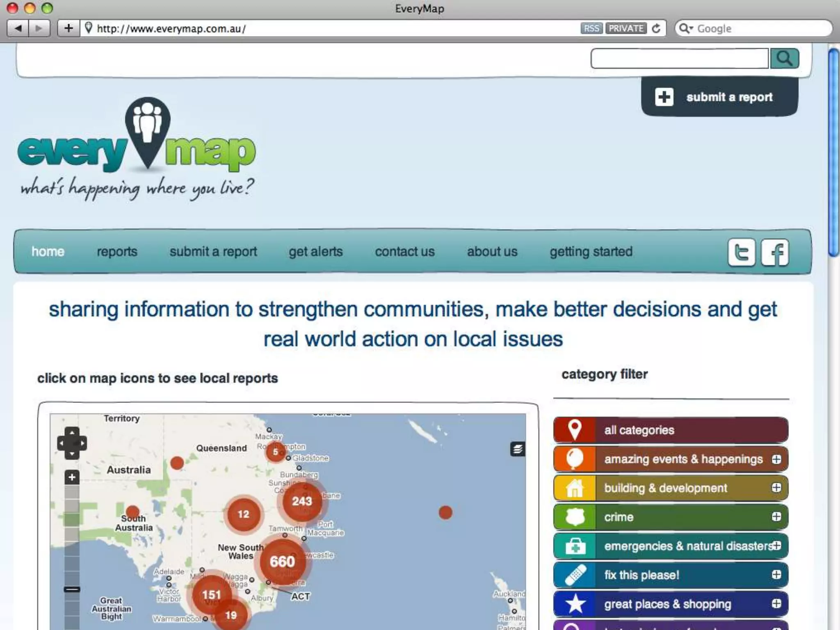
Task: Click the magnifier search button
Action: [784, 59]
